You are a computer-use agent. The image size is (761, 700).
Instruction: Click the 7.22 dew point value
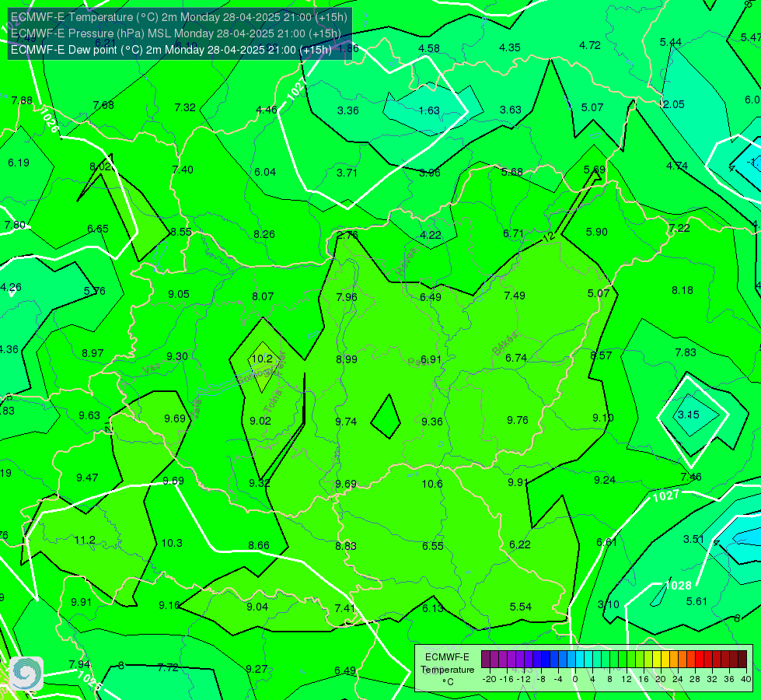coord(679,228)
